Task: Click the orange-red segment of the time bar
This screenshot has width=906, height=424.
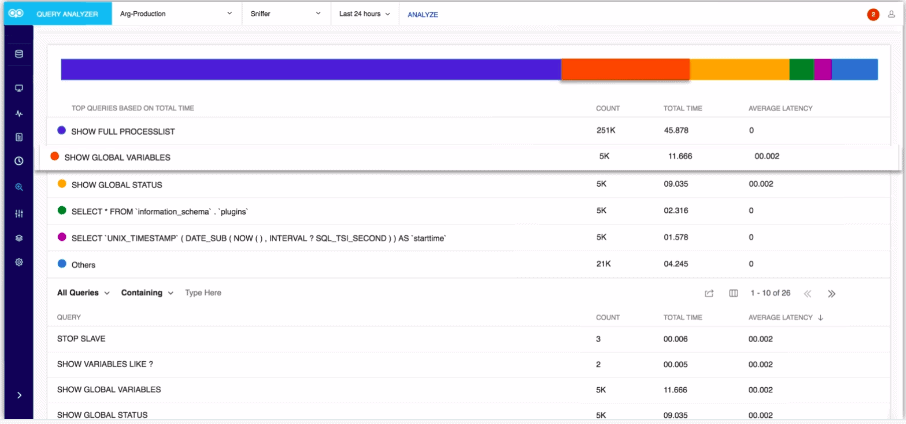Action: [x=625, y=69]
